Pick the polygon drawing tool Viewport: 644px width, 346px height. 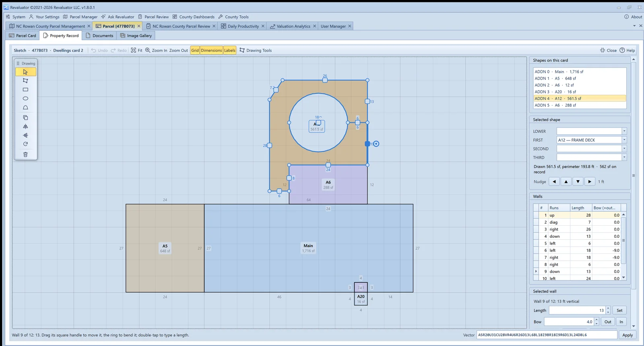coord(25,81)
